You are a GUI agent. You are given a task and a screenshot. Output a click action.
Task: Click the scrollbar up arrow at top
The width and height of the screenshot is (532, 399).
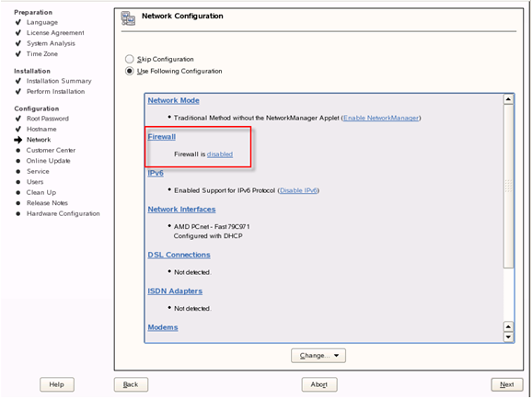508,99
